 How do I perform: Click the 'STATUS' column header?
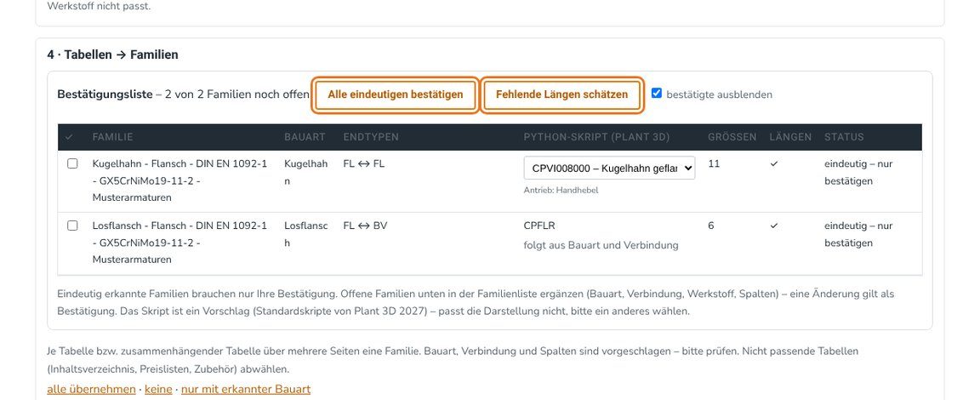844,137
